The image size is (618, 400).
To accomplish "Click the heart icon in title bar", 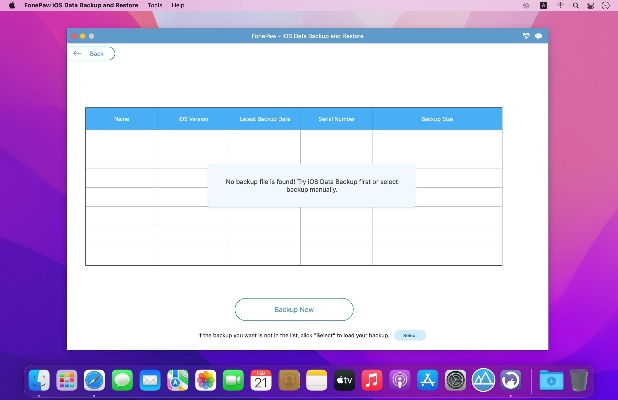I will pyautogui.click(x=526, y=36).
